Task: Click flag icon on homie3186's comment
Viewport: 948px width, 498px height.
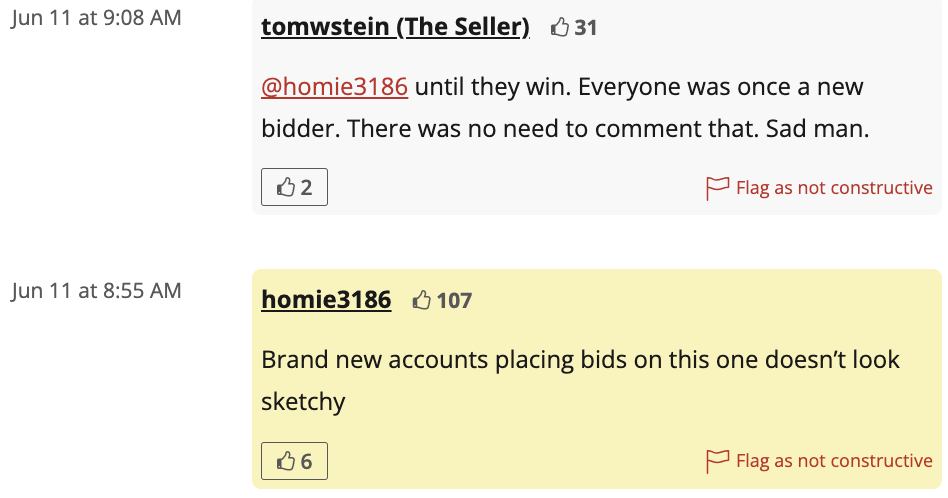Action: (x=717, y=461)
